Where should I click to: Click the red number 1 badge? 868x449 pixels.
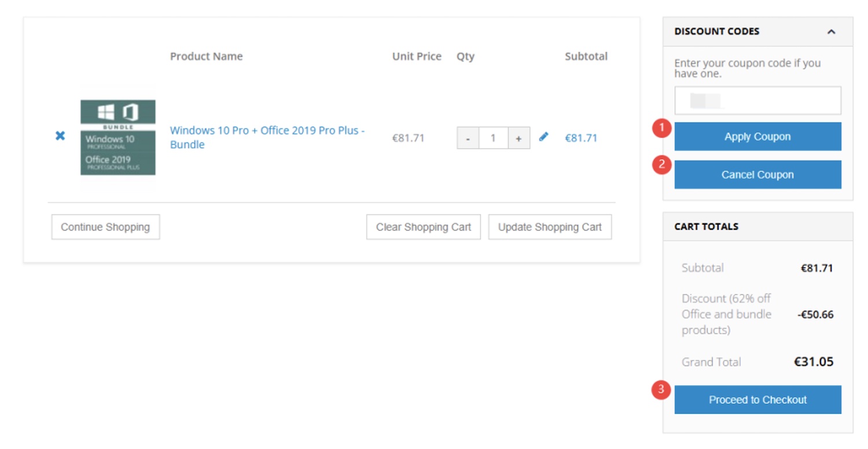[x=661, y=128]
